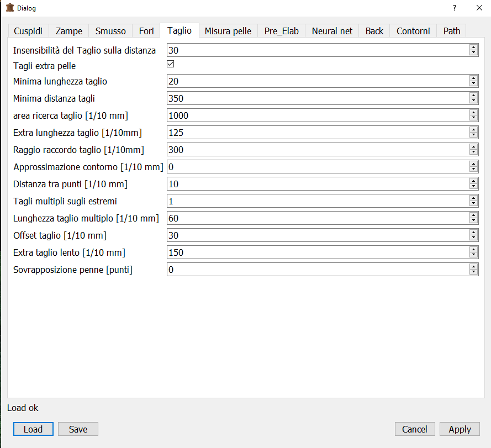
Task: Click the help question mark in title bar
Action: (x=454, y=8)
